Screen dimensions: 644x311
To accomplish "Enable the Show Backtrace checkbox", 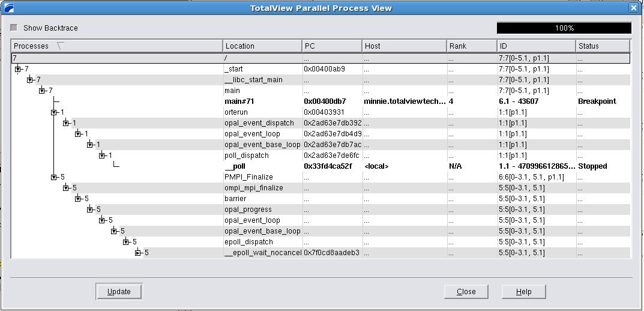I will pyautogui.click(x=14, y=28).
